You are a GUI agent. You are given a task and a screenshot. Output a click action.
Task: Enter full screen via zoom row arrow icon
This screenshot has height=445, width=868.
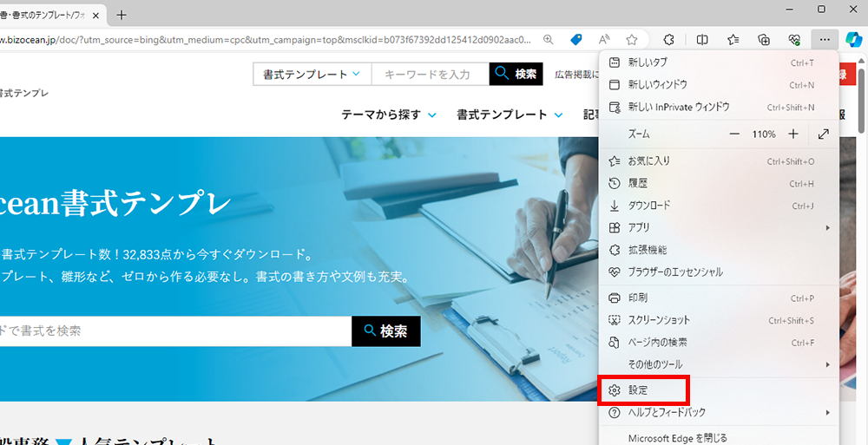(x=823, y=134)
